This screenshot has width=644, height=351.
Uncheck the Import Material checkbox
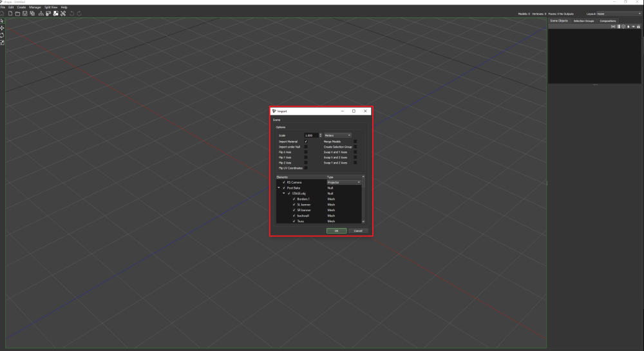(x=305, y=142)
